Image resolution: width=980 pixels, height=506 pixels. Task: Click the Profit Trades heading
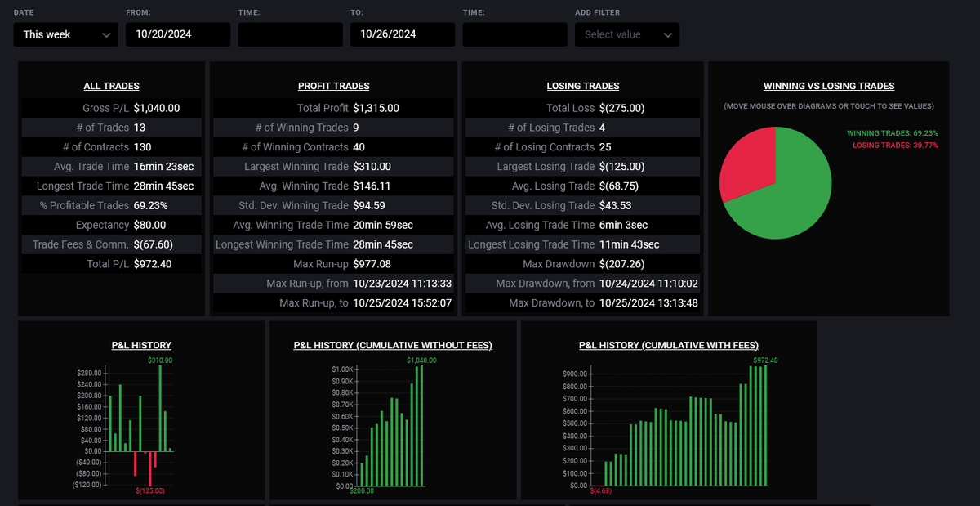[x=333, y=86]
